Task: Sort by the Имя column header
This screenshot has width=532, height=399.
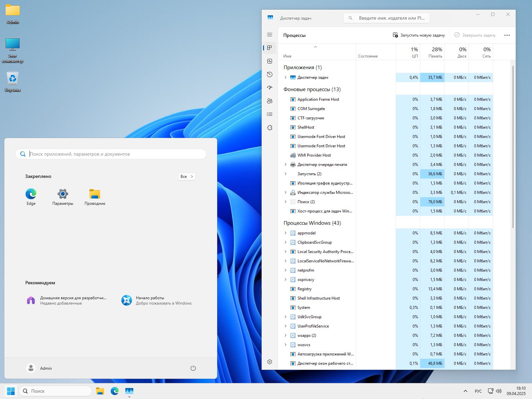Action: point(317,52)
